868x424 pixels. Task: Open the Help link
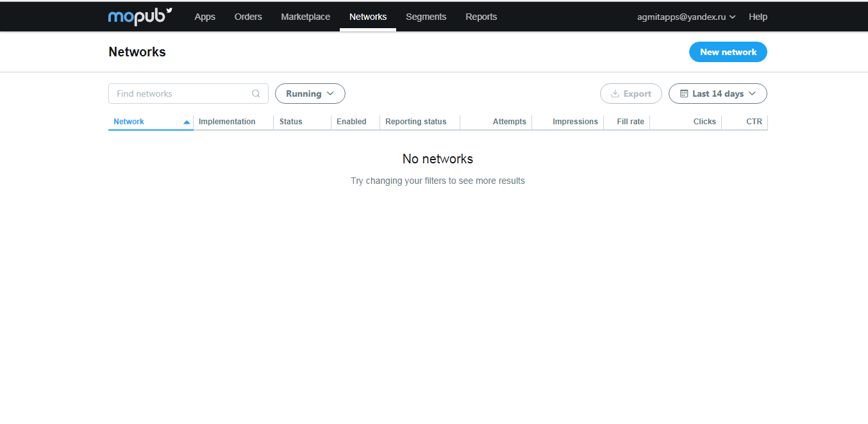(x=758, y=17)
